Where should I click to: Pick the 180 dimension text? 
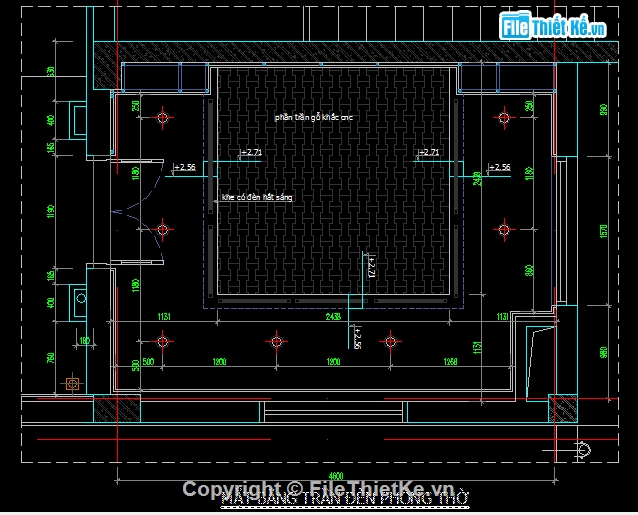[85, 340]
